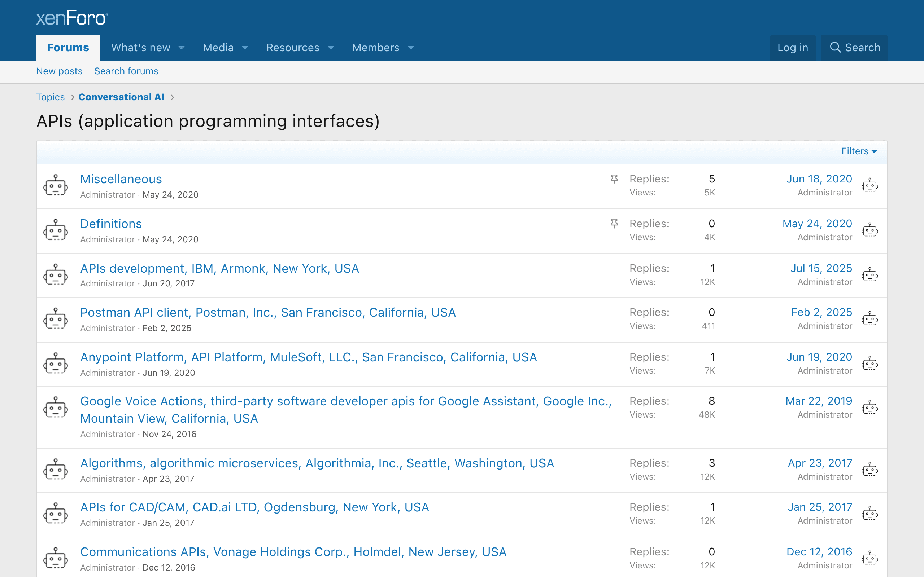Go to the Conversational AI breadcrumb

[121, 97]
